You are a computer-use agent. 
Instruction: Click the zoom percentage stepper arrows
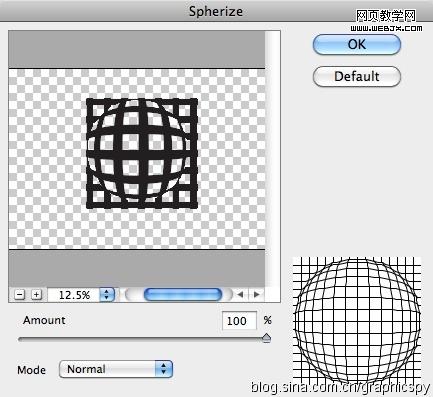click(107, 295)
